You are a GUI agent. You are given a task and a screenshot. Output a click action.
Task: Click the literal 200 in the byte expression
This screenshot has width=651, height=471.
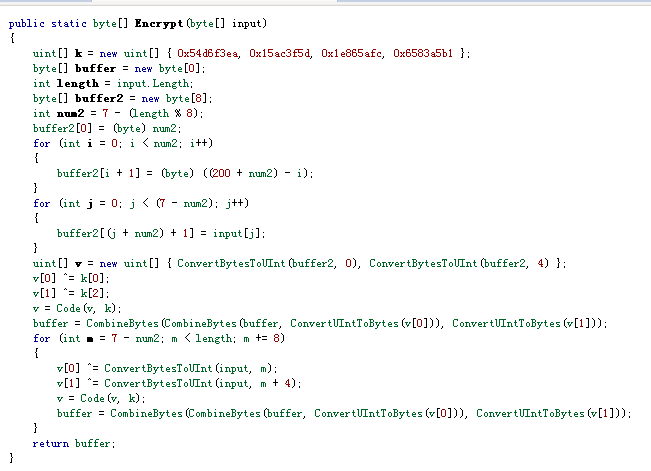pos(221,173)
